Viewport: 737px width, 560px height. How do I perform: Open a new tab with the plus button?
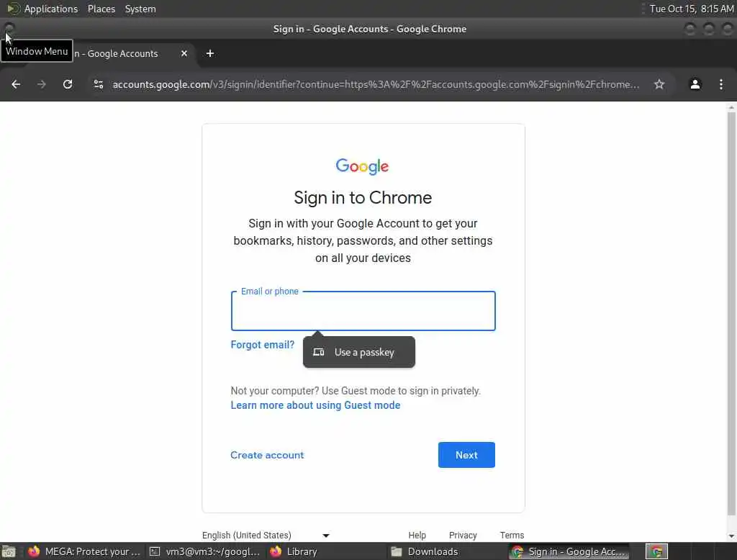pos(210,53)
